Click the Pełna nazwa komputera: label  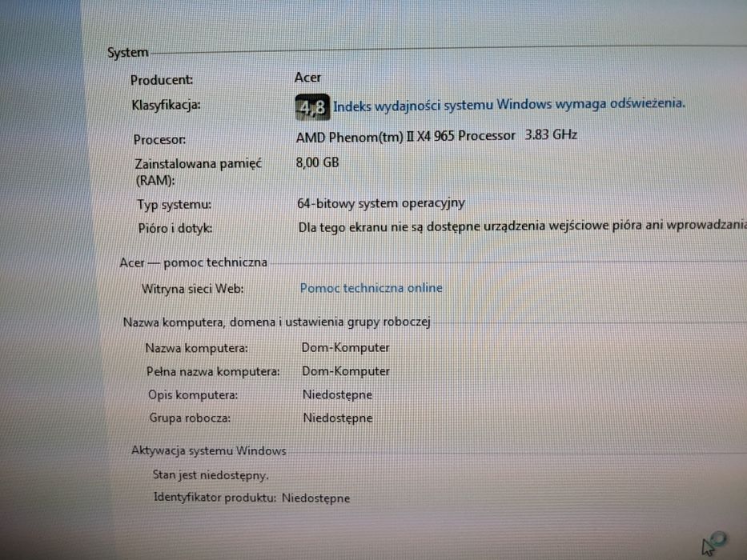coord(213,371)
